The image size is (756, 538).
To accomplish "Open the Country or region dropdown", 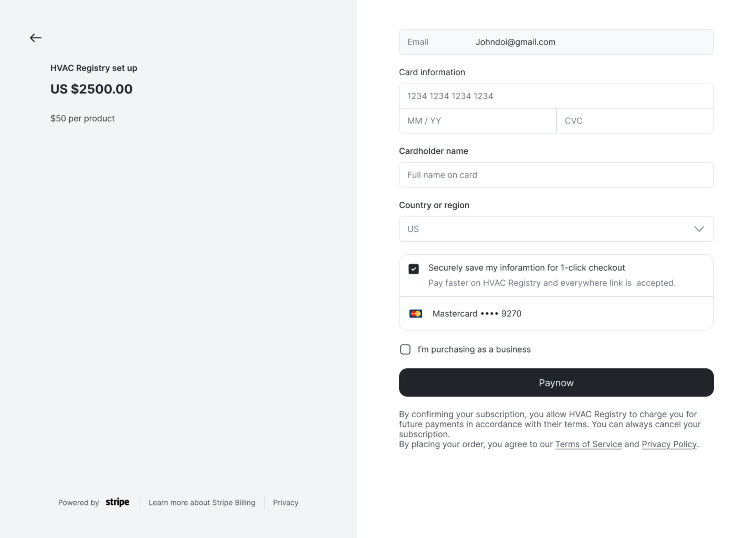I will [556, 229].
